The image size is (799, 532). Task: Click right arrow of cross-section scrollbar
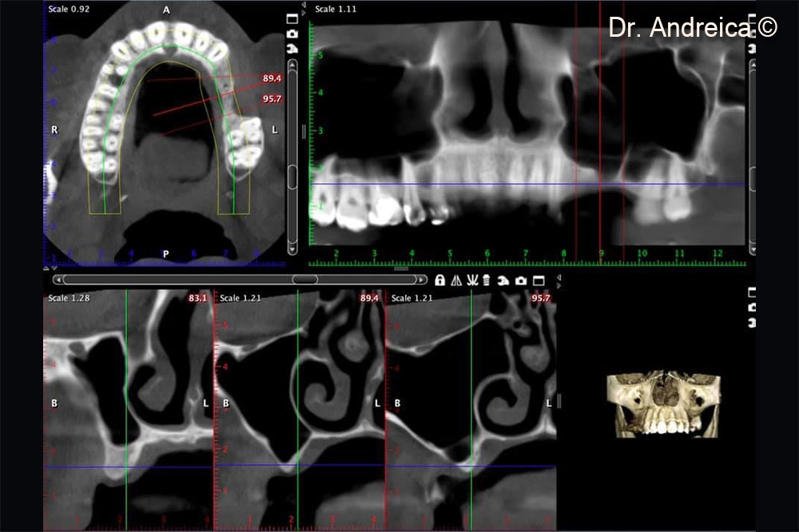click(x=421, y=280)
